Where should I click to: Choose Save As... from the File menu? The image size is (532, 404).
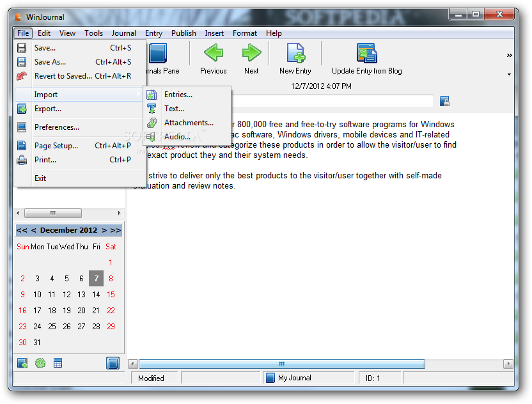79,62
